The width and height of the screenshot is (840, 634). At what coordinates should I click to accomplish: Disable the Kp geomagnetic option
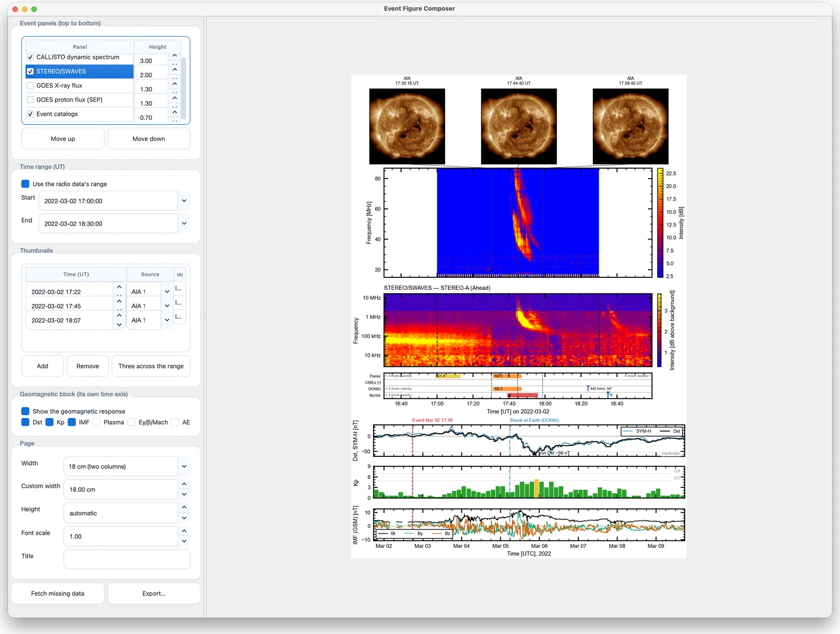coord(49,422)
